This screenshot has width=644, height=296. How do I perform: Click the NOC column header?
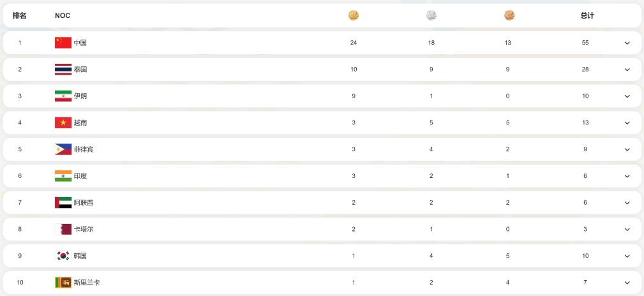point(63,15)
